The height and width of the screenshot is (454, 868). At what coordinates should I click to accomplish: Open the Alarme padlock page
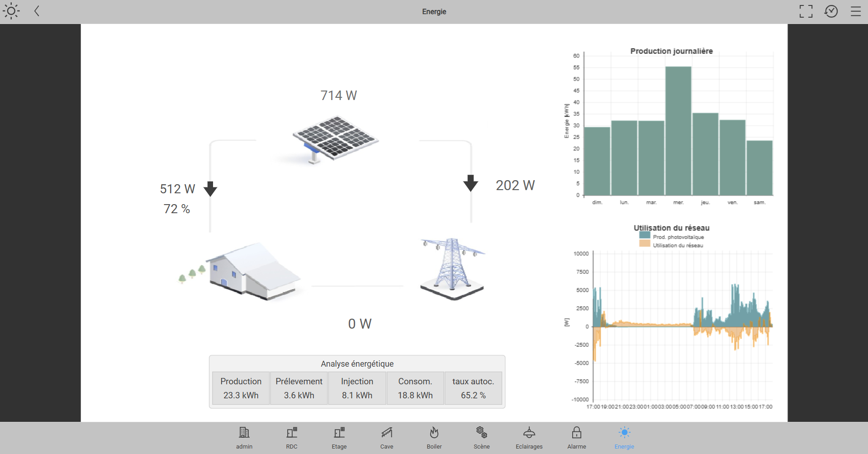[x=577, y=438]
